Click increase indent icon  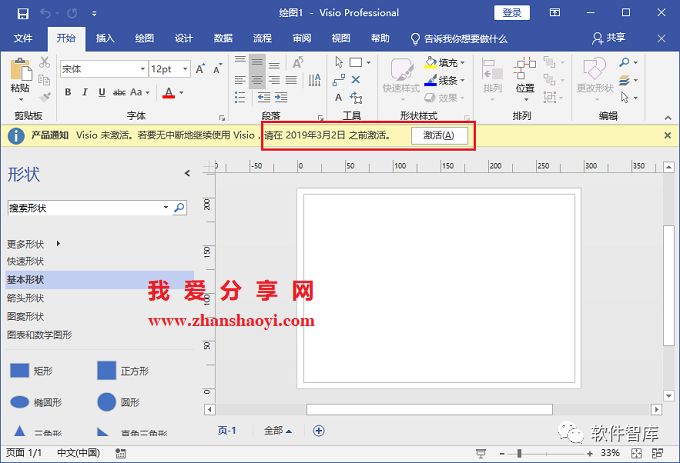pyautogui.click(x=281, y=97)
